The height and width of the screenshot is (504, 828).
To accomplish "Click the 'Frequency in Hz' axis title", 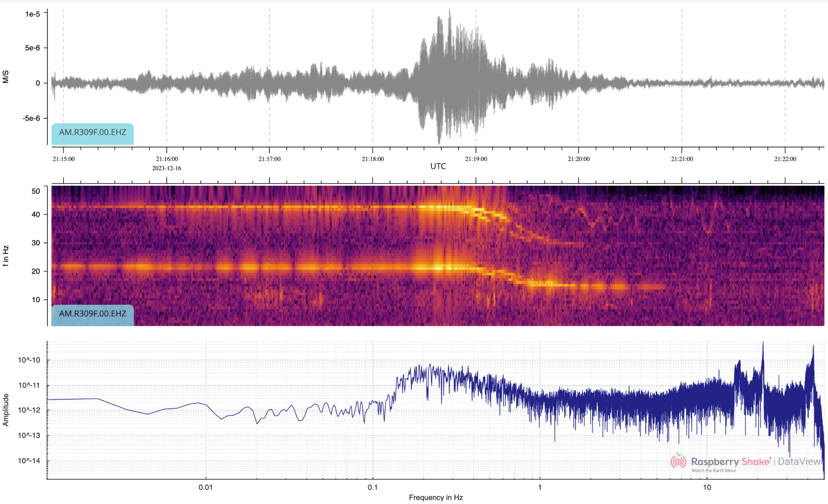I will pos(436,498).
